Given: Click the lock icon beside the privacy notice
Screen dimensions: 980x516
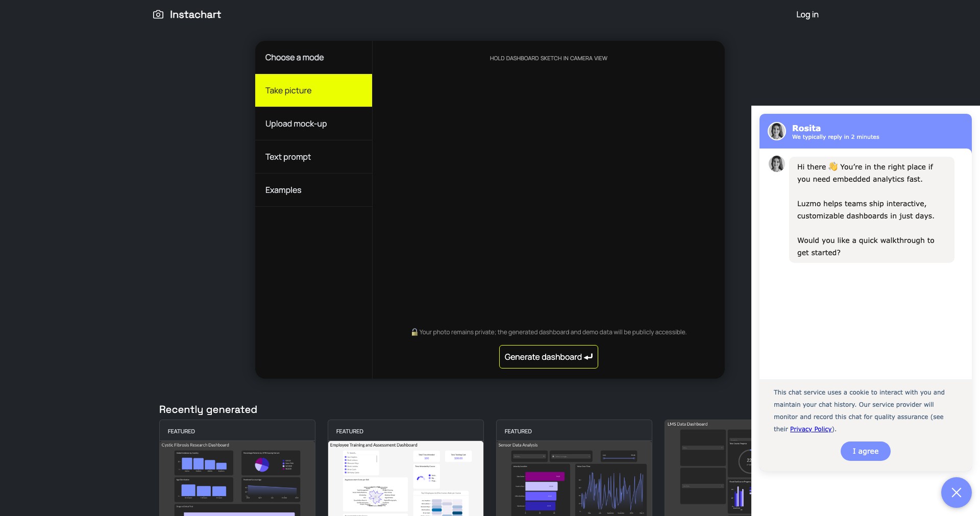Looking at the screenshot, I should coord(414,332).
